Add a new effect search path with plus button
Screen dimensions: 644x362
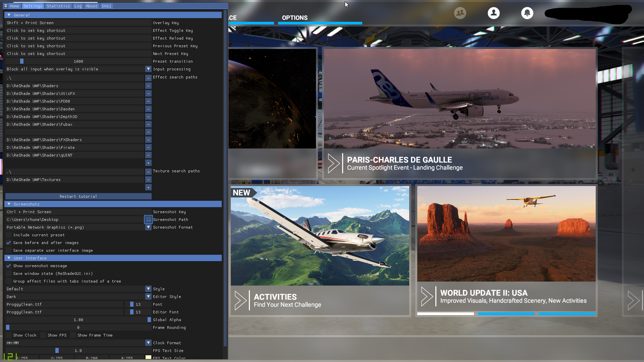tap(148, 163)
